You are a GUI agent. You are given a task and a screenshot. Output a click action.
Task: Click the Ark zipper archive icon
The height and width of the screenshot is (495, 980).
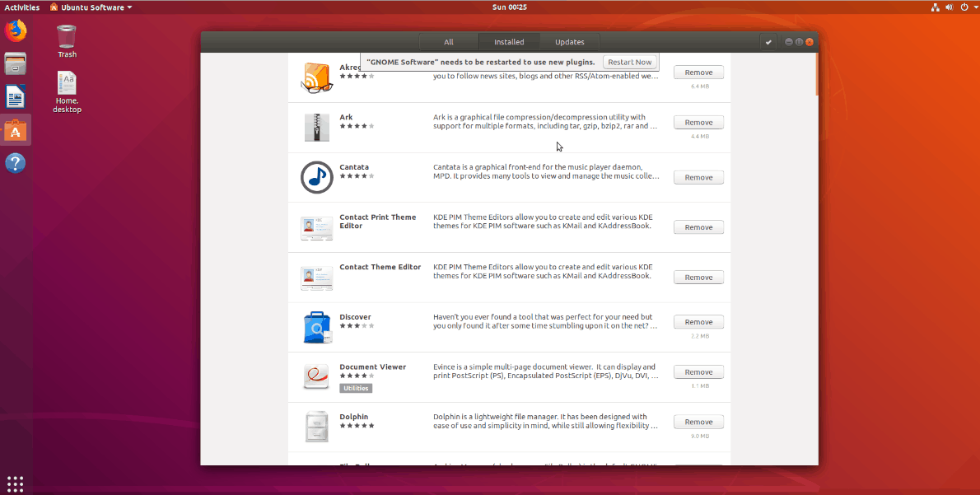pos(317,127)
